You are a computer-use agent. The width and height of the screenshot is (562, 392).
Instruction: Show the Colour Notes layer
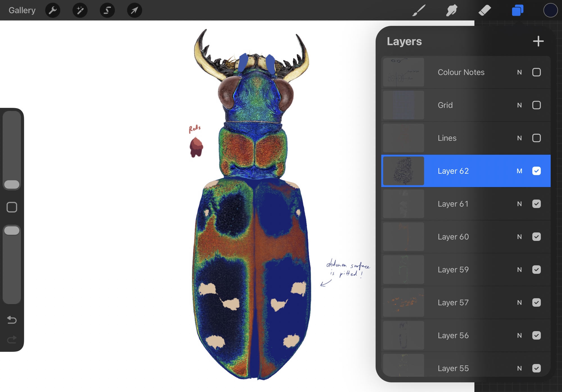coord(536,72)
